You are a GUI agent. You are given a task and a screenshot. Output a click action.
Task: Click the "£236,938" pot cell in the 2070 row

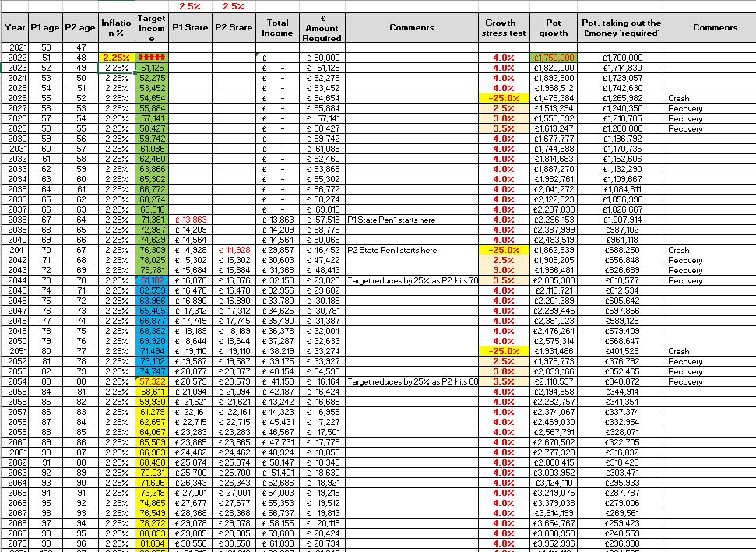621,543
